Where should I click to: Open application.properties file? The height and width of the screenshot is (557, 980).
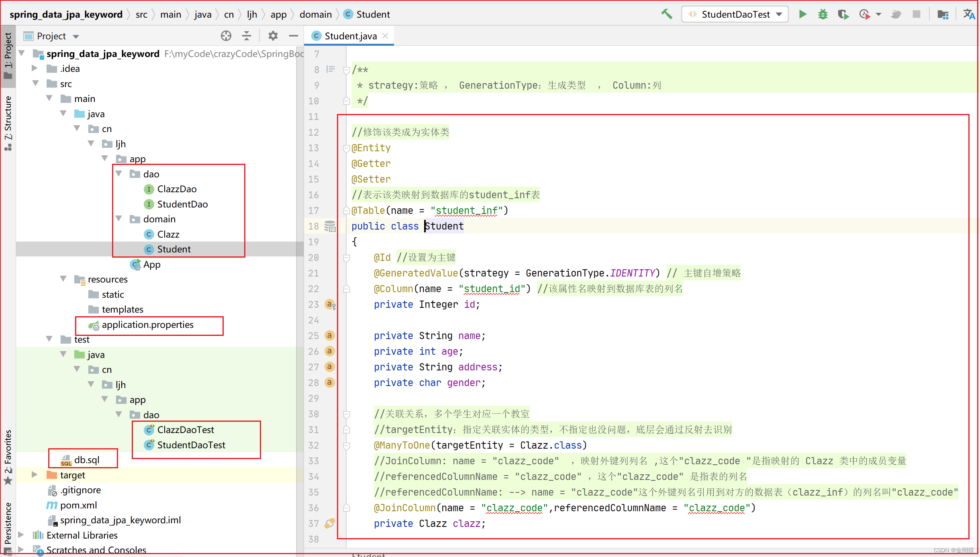point(147,325)
